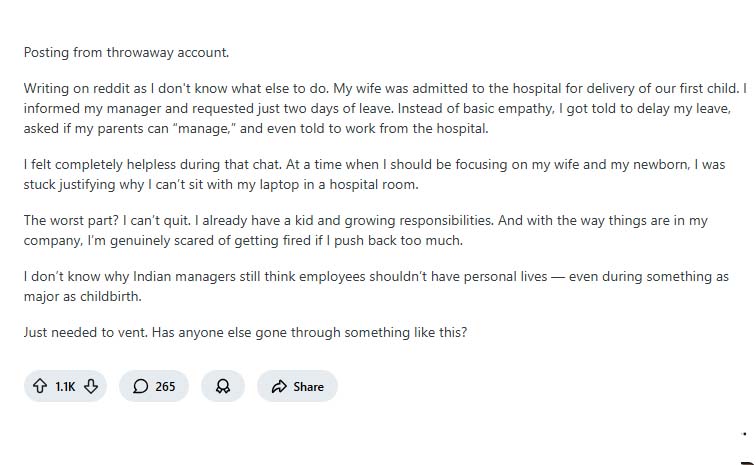Click the paragraph starting 'Writing on reddit'

point(380,106)
